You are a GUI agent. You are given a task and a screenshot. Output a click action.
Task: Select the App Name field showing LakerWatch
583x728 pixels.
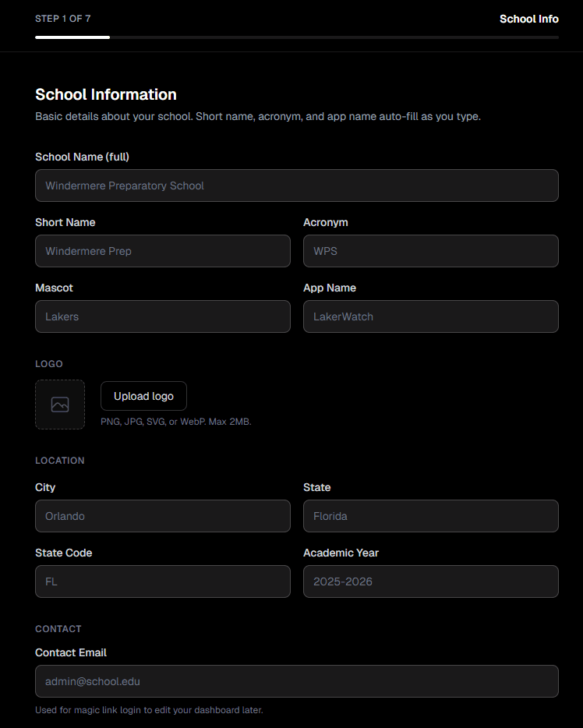(430, 316)
